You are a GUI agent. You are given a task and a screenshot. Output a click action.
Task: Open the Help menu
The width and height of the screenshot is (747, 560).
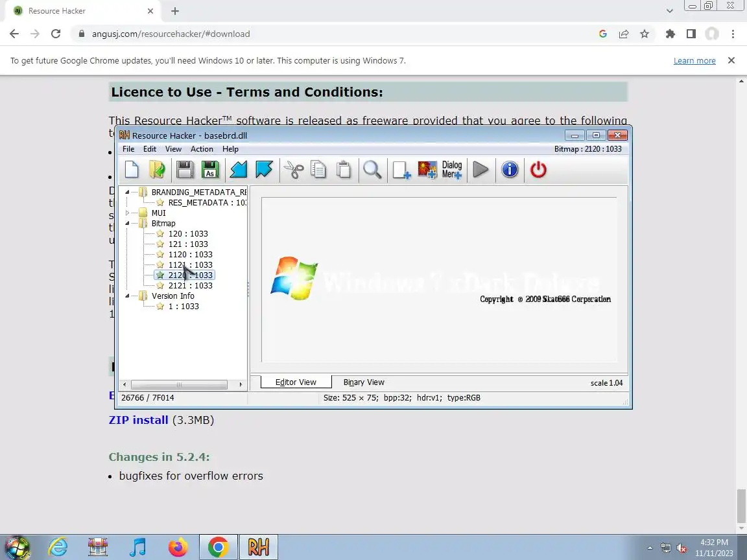[x=230, y=148]
